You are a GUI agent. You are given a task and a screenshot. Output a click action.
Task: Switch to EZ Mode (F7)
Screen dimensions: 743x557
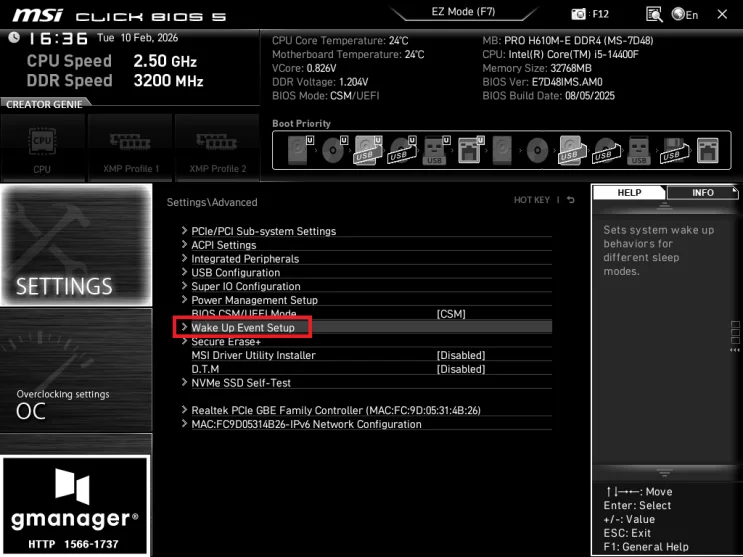tap(463, 12)
